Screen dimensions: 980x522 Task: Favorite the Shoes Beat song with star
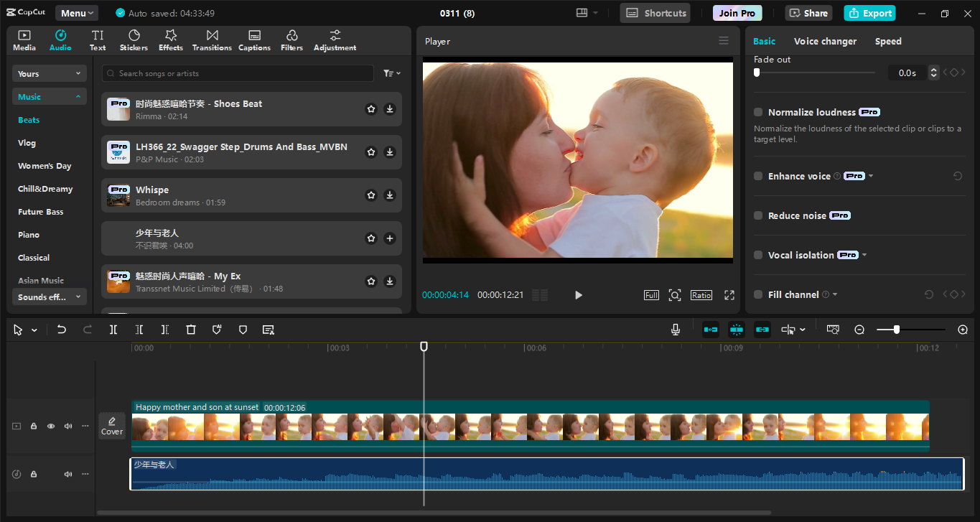pyautogui.click(x=371, y=109)
